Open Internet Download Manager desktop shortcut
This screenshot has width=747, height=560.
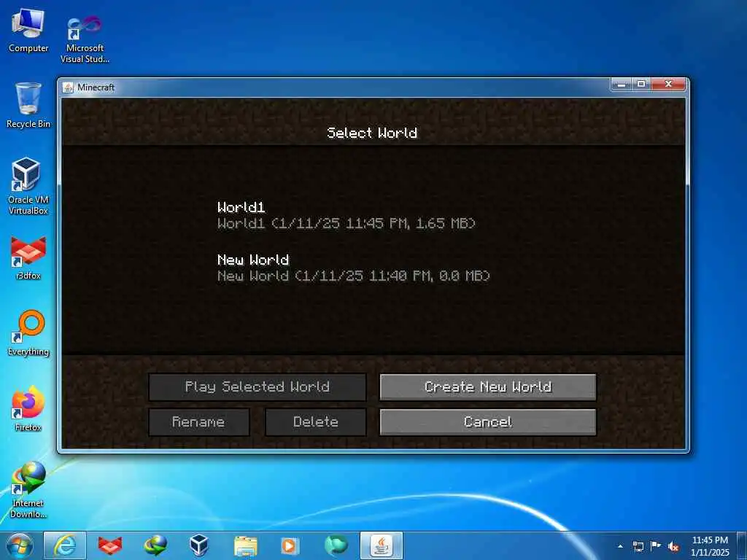point(28,489)
